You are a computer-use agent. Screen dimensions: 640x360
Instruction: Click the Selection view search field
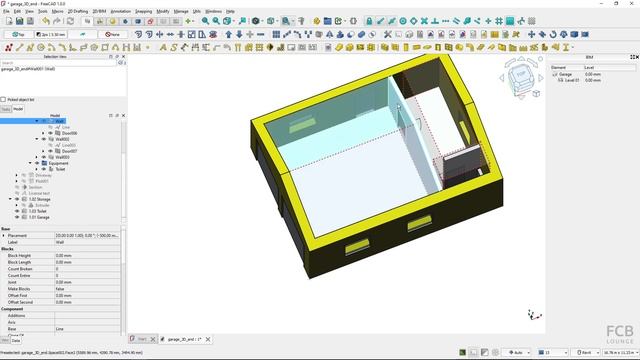[58, 63]
